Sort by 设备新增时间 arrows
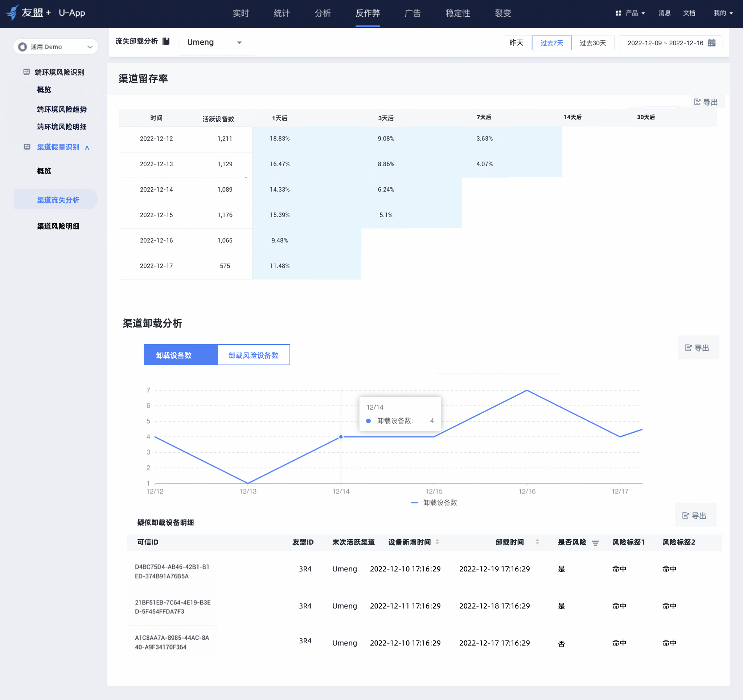743x700 pixels. [437, 542]
